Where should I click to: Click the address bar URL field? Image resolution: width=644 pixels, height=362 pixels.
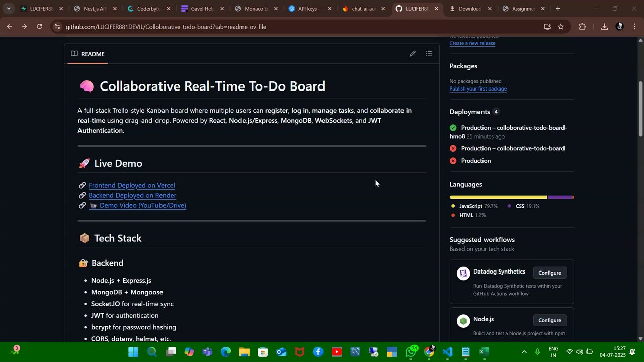point(302,27)
